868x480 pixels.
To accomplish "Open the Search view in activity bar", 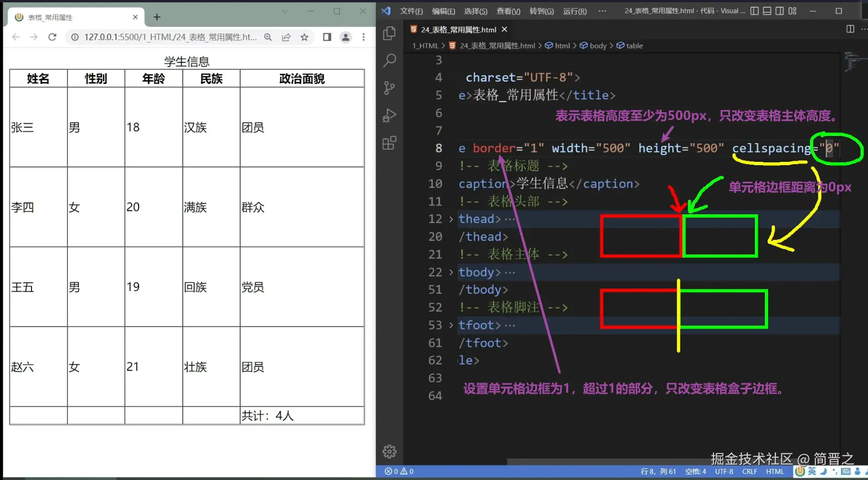I will coord(390,60).
